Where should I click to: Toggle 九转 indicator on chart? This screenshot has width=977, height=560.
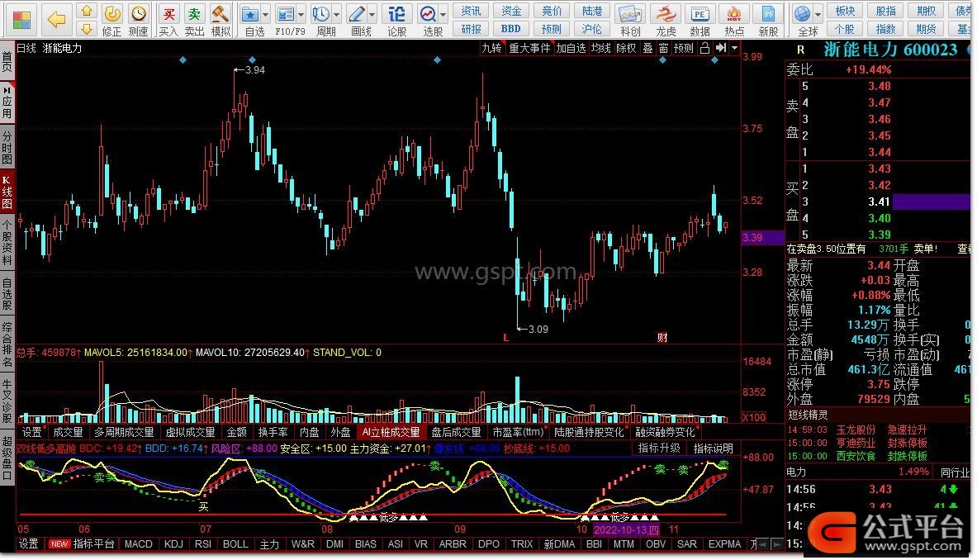click(492, 48)
